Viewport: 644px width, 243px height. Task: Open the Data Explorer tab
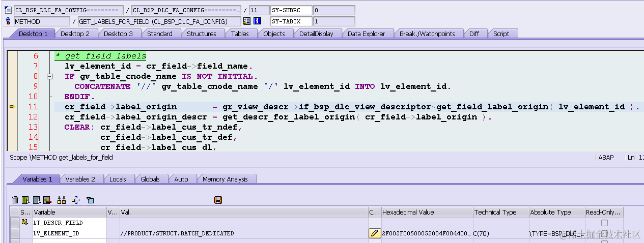click(366, 34)
